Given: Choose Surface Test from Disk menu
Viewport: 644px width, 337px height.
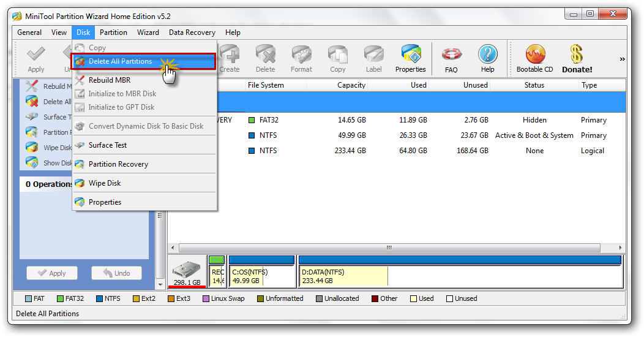Looking at the screenshot, I should pyautogui.click(x=144, y=145).
